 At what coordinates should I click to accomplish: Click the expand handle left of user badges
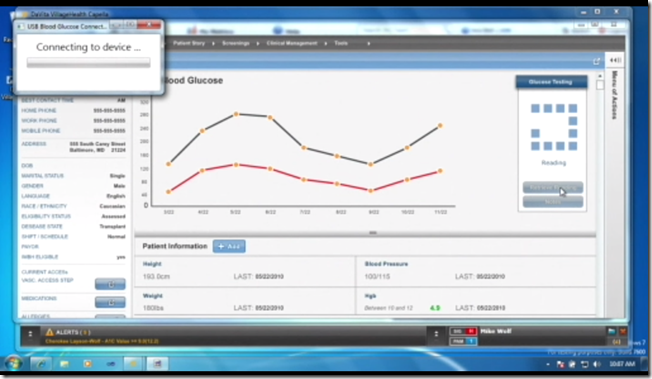point(436,334)
